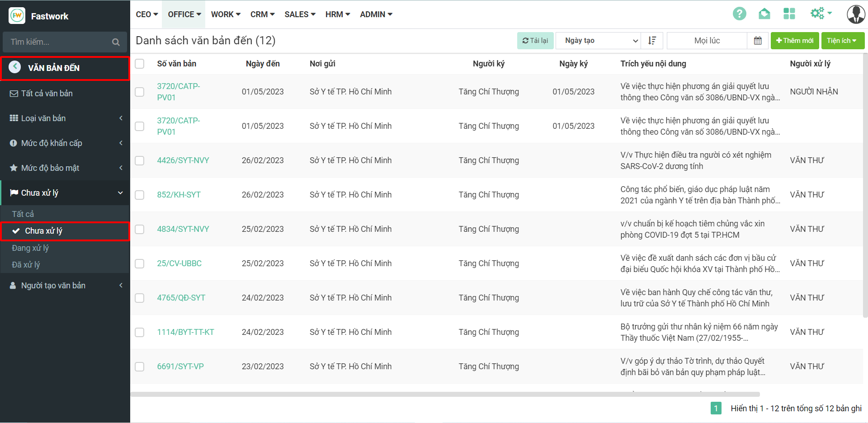Open document link 4765/QĐ-SYT
This screenshot has height=423, width=868.
tap(181, 298)
